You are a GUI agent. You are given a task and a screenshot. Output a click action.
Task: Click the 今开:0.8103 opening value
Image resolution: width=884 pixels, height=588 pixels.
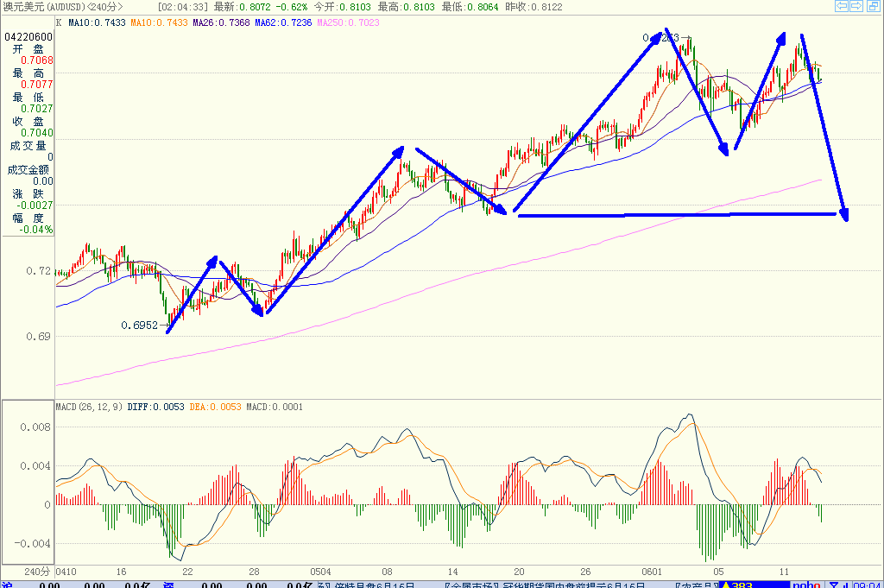click(x=342, y=7)
